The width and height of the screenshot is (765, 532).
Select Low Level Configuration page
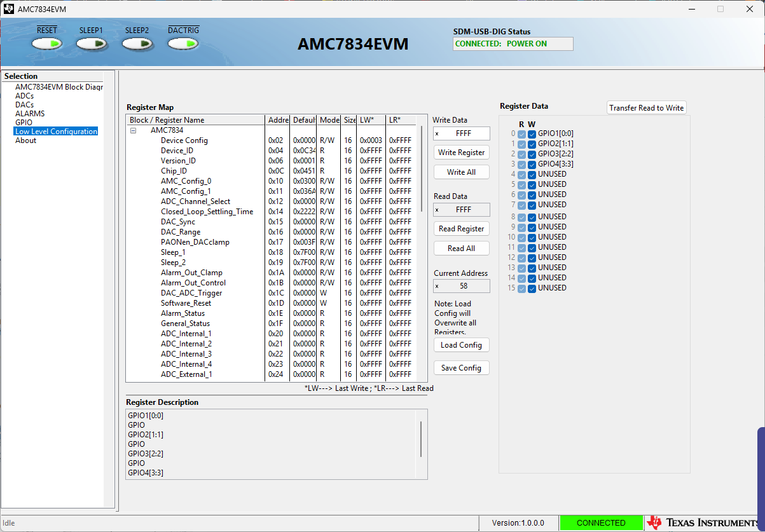(x=56, y=132)
